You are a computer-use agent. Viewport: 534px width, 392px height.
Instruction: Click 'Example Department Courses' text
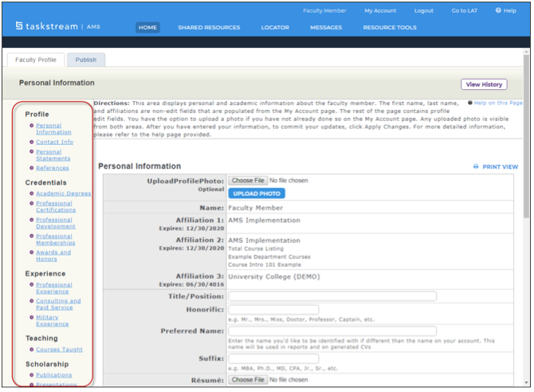(x=269, y=257)
